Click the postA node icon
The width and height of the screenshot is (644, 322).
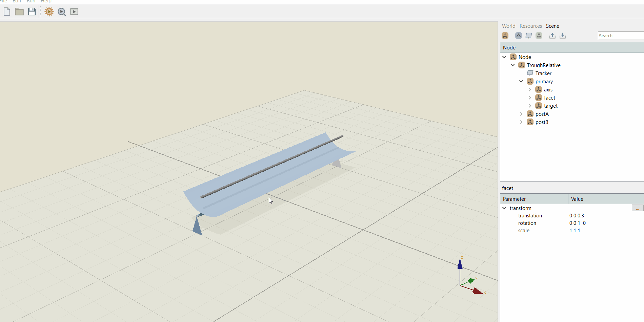click(530, 114)
